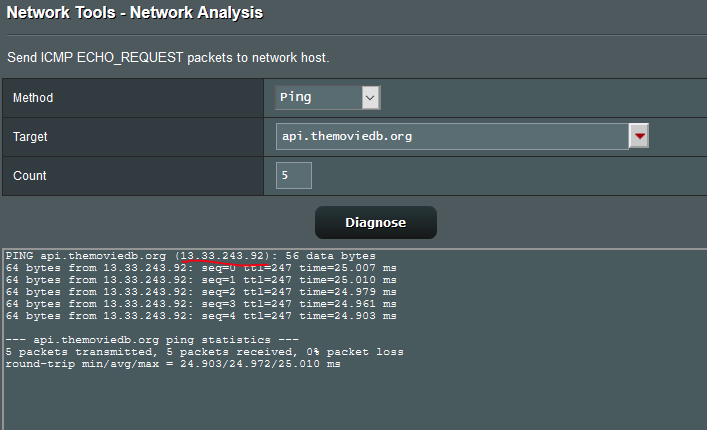
Task: Select the seq=1 ping reply line
Action: (x=201, y=280)
